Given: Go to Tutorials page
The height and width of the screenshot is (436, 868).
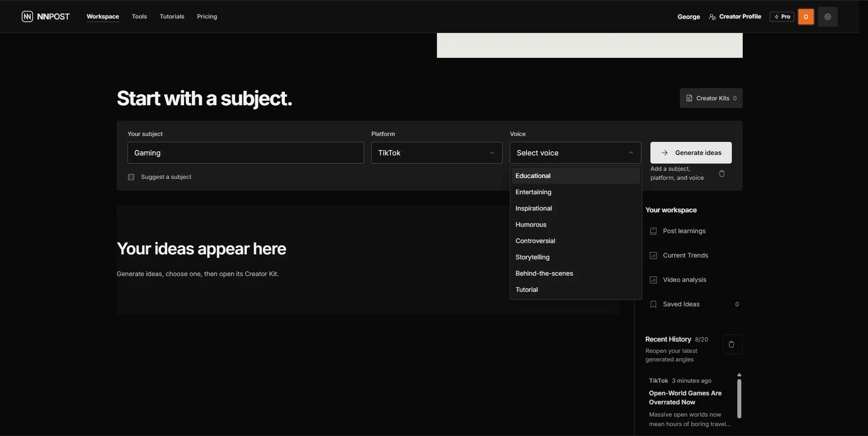Looking at the screenshot, I should [172, 17].
